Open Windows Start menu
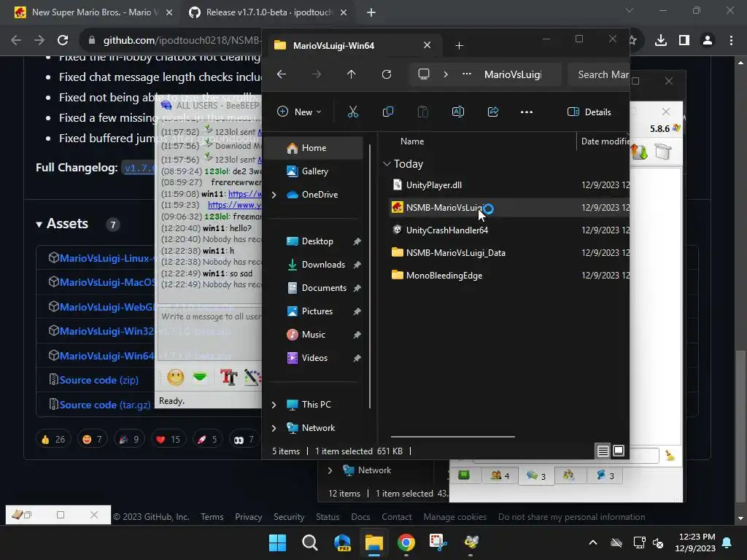The image size is (747, 560). click(277, 542)
